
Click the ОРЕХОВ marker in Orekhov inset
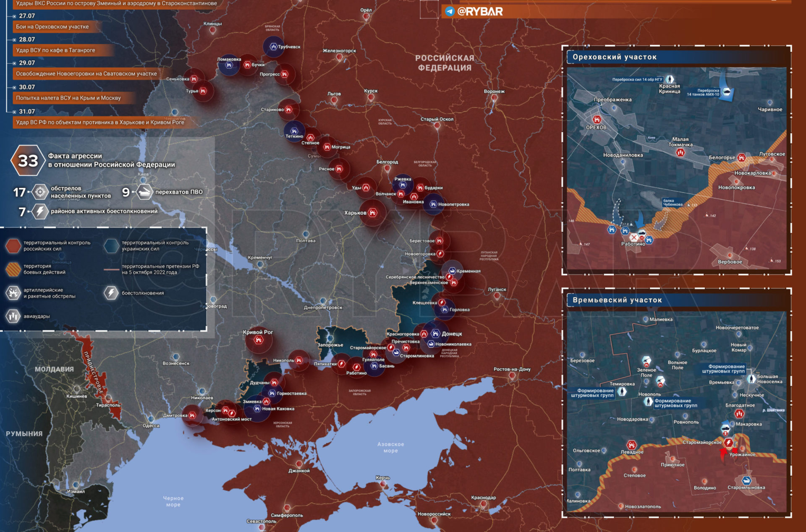[597, 120]
